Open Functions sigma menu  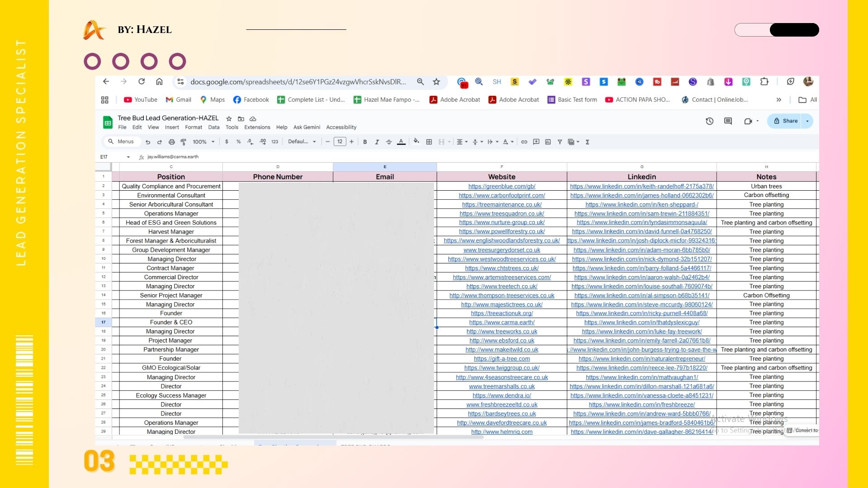tap(587, 142)
